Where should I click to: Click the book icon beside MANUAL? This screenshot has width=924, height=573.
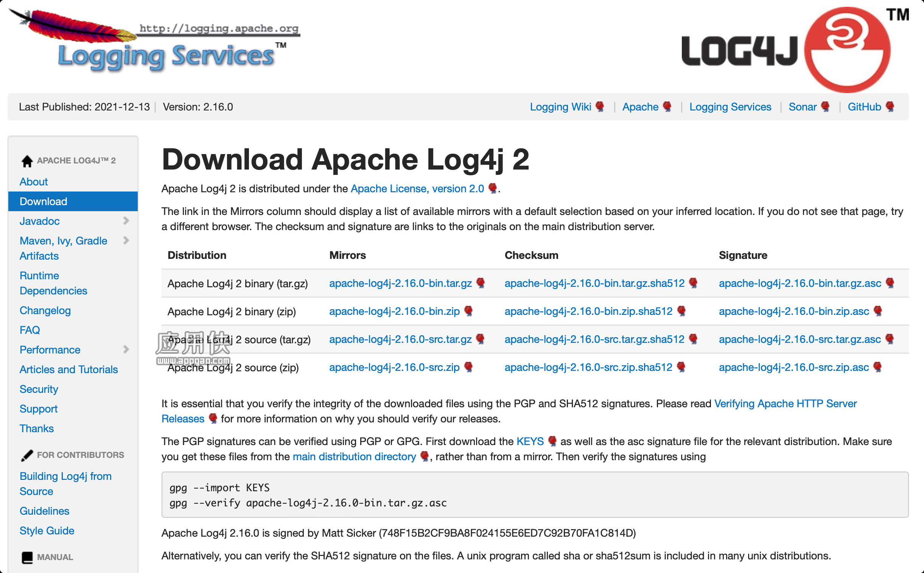[27, 557]
